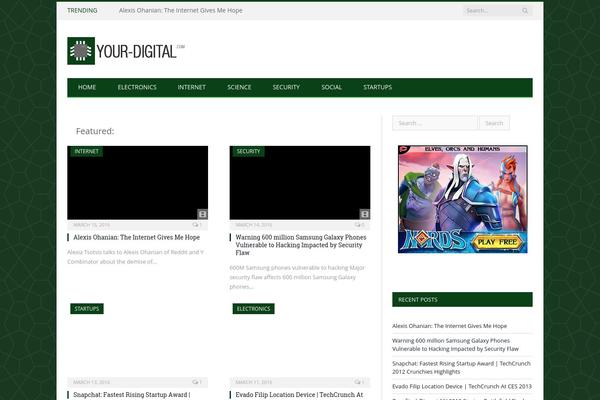The height and width of the screenshot is (400, 600).
Task: Click the MARCH 15 date on Alexis post
Action: [x=91, y=225]
